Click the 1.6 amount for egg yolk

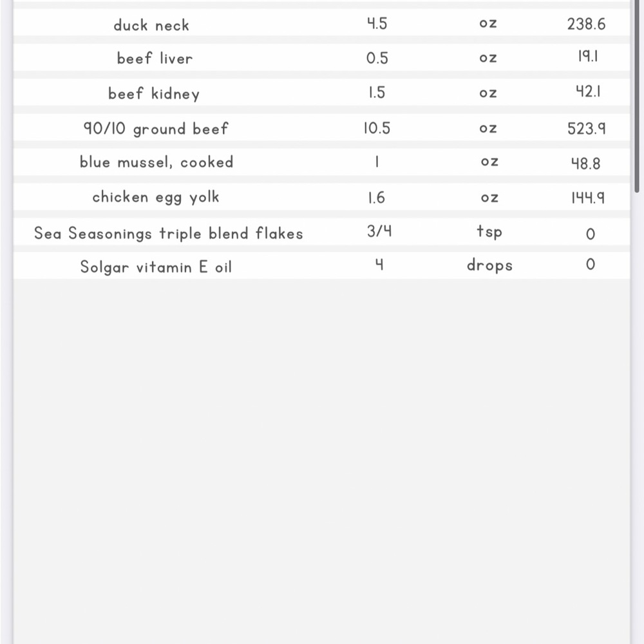[x=377, y=198]
